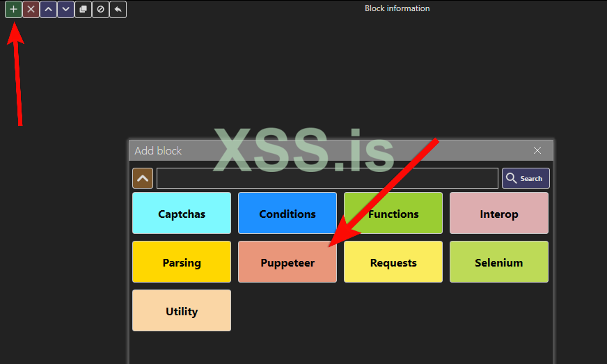Go back up with brown chevron button
The width and height of the screenshot is (607, 364).
point(143,178)
